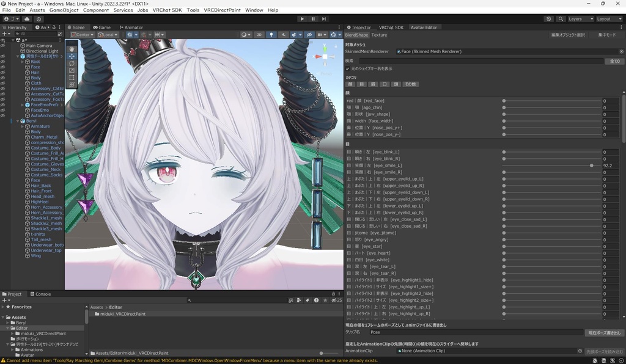This screenshot has width=626, height=364.
Task: Toggle 2D view mode in Scene
Action: (x=259, y=35)
